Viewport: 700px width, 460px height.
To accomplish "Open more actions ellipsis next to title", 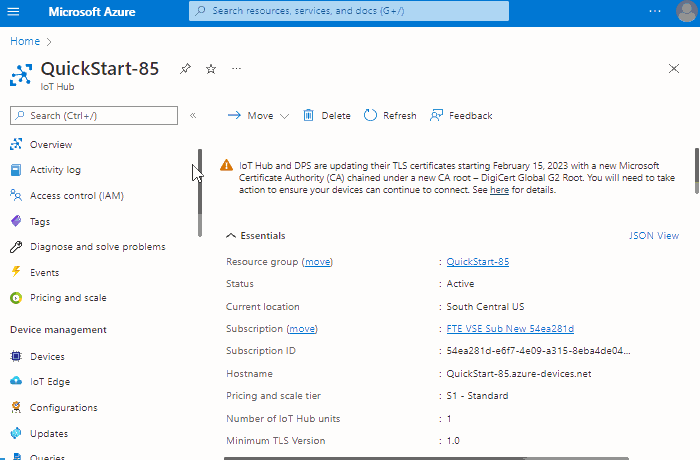I will (x=237, y=68).
